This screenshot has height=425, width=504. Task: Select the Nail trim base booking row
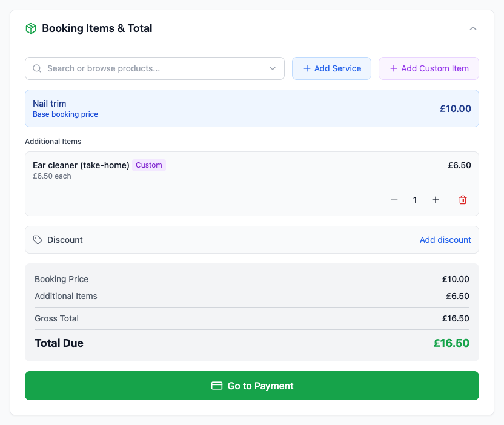click(252, 108)
